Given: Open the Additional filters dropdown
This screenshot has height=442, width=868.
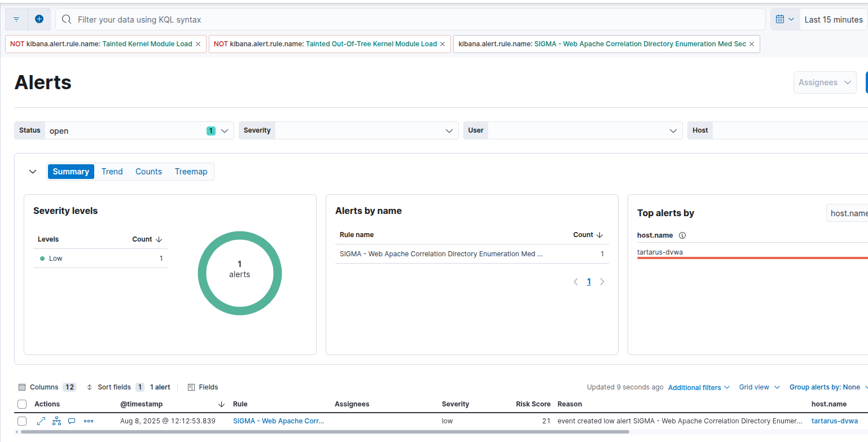Looking at the screenshot, I should [x=699, y=387].
